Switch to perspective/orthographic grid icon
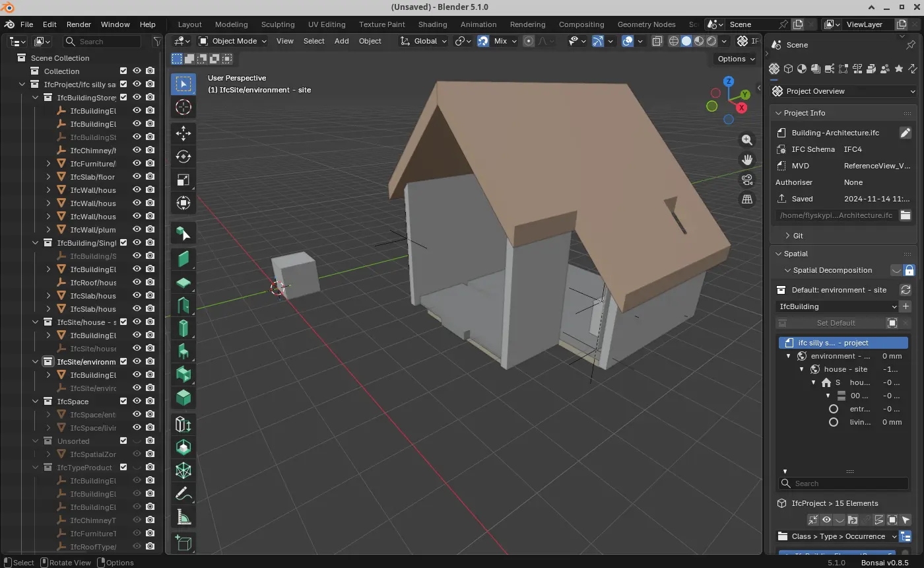The image size is (924, 568). pyautogui.click(x=747, y=199)
